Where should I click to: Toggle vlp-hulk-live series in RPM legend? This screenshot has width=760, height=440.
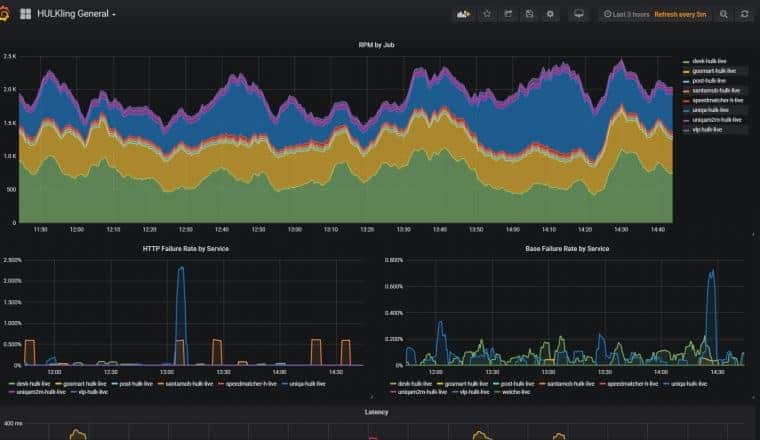[707, 130]
